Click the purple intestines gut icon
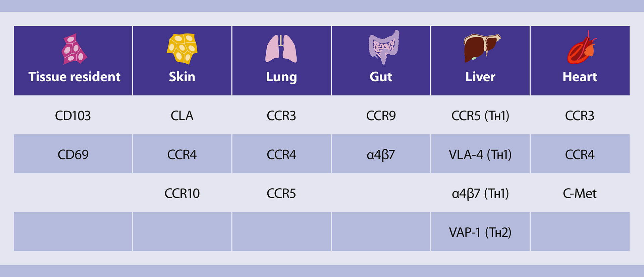 click(x=384, y=47)
